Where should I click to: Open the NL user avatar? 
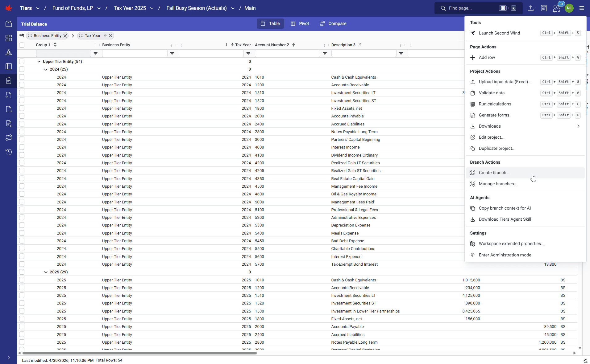point(569,8)
